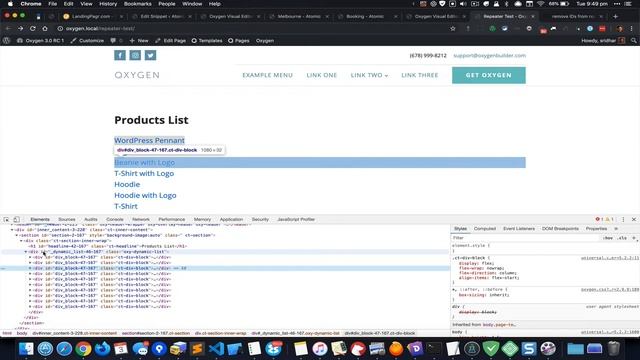The width and height of the screenshot is (640, 360).
Task: Click the address bar URL field
Action: (253, 29)
